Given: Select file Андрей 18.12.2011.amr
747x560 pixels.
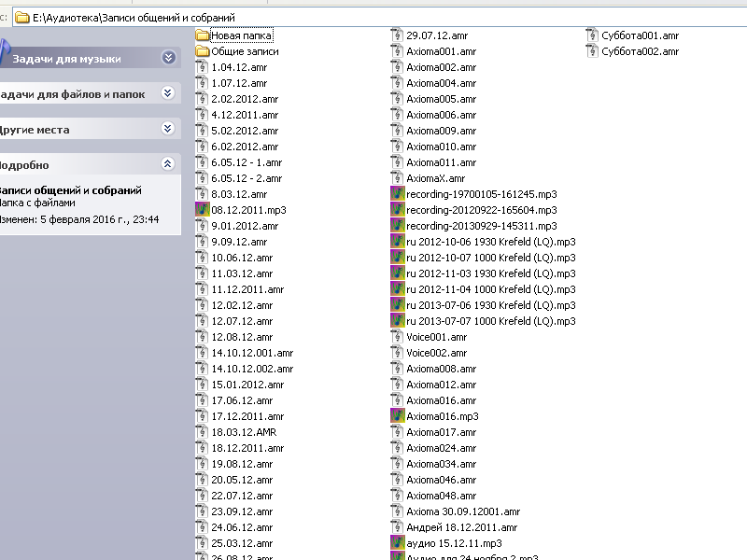Looking at the screenshot, I should coord(460,527).
